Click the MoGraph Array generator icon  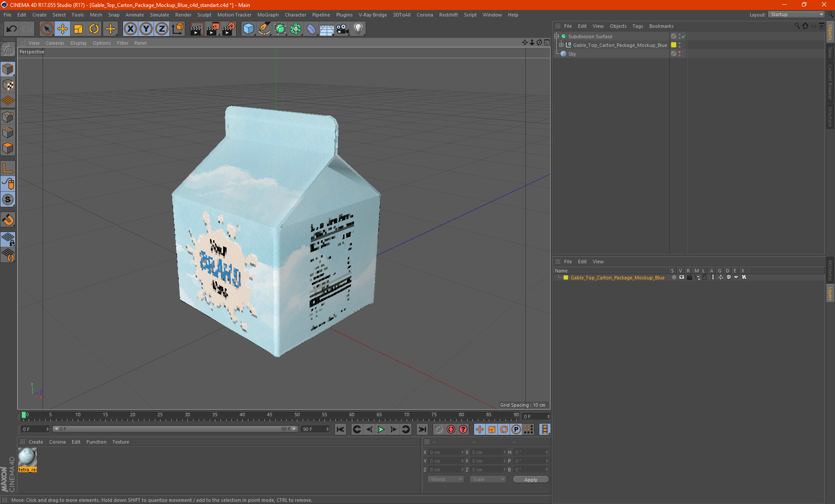296,29
